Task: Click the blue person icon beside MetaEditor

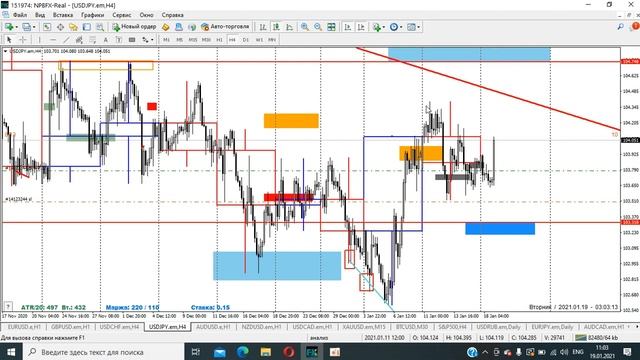Action: (x=179, y=27)
